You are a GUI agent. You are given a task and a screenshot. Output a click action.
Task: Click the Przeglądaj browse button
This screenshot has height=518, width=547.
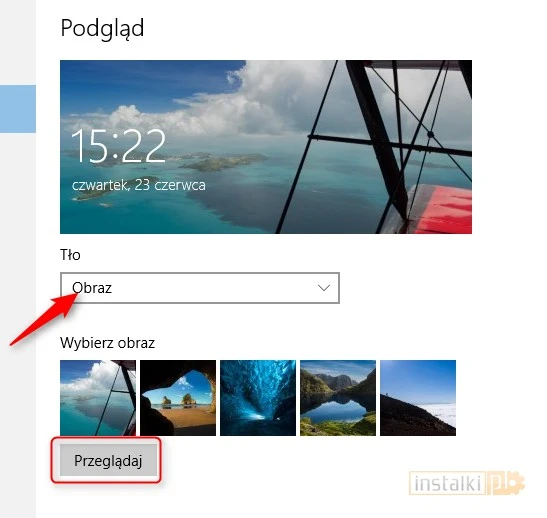point(108,460)
